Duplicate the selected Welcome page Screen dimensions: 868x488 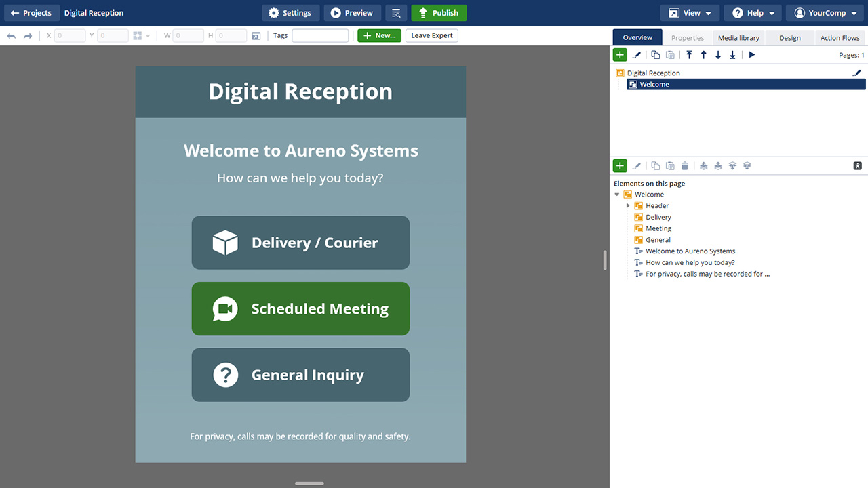(655, 54)
